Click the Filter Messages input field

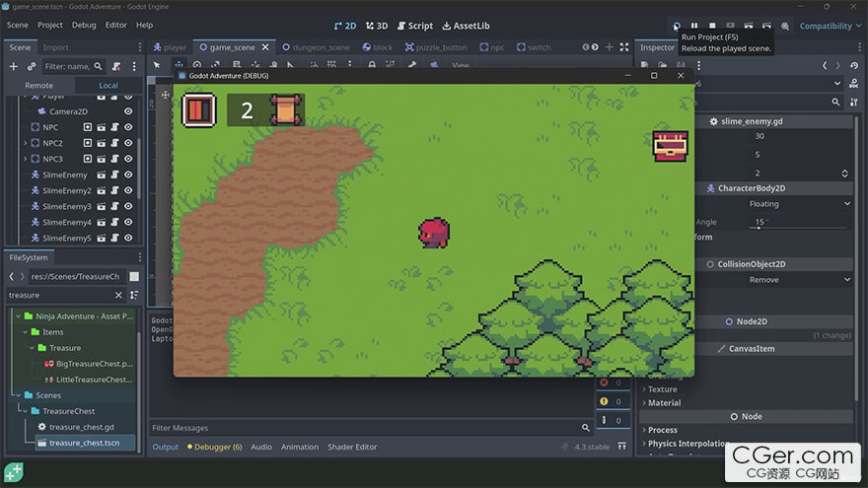(x=364, y=428)
